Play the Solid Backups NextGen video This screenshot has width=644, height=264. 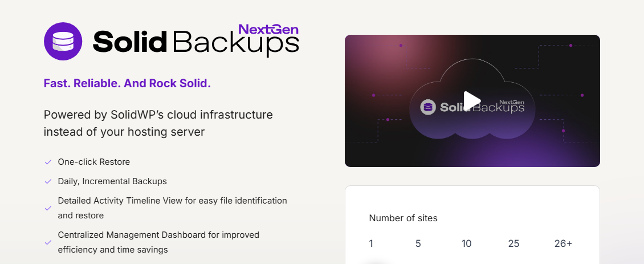(x=472, y=101)
